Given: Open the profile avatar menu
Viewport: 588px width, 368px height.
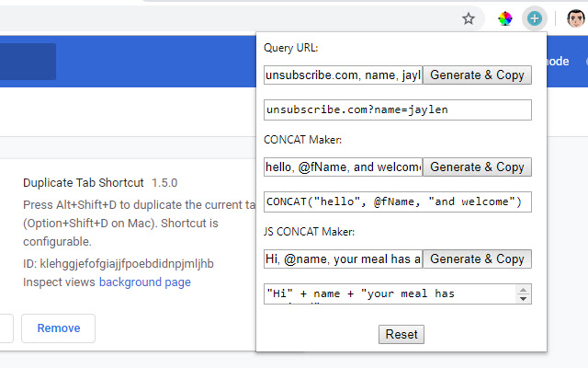Looking at the screenshot, I should pyautogui.click(x=573, y=17).
